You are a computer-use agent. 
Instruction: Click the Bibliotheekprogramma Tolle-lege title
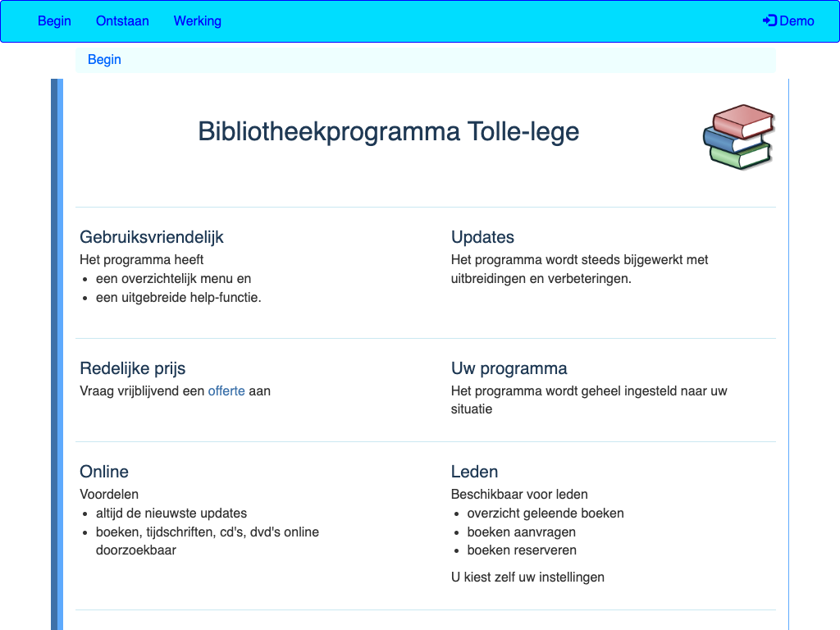pos(388,131)
